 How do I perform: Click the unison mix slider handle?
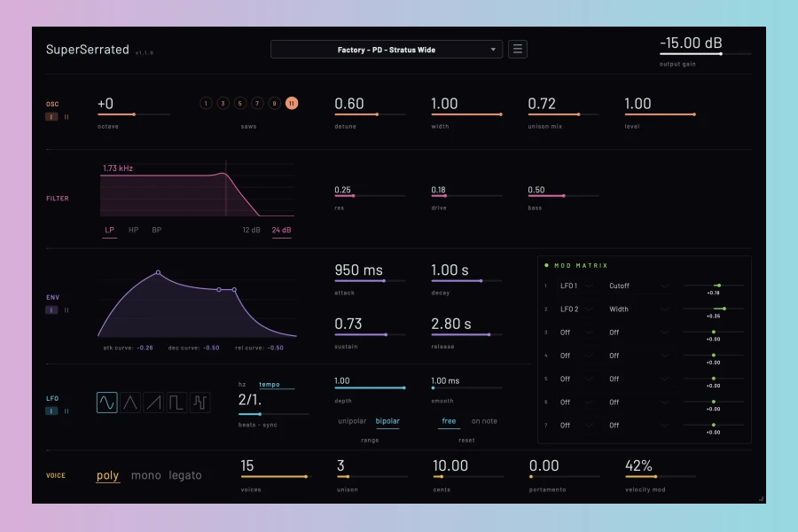coord(579,114)
